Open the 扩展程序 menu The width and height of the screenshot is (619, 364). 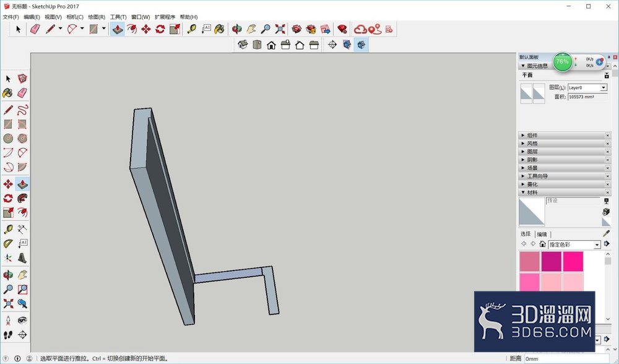[x=165, y=17]
